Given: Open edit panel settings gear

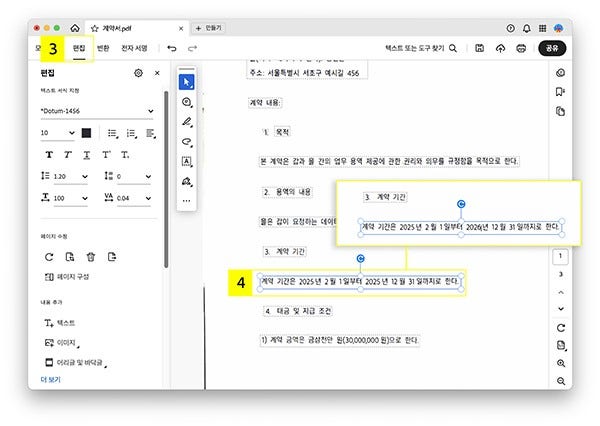Looking at the screenshot, I should click(x=139, y=73).
